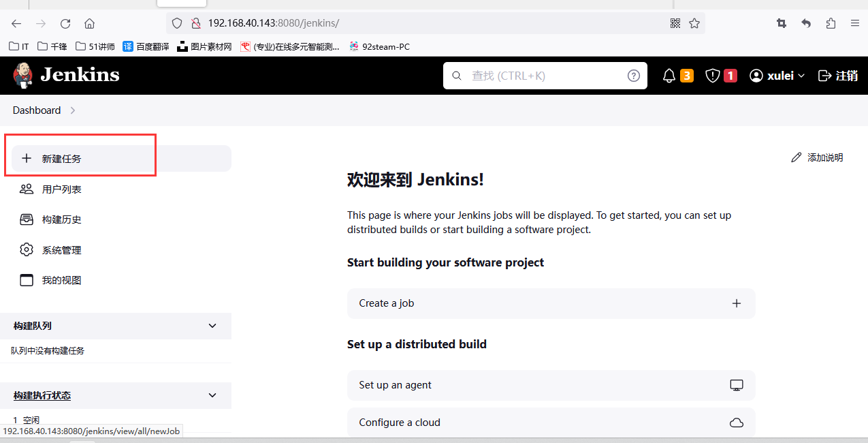The height and width of the screenshot is (443, 868).
Task: Click the browser address bar URL
Action: [x=274, y=23]
